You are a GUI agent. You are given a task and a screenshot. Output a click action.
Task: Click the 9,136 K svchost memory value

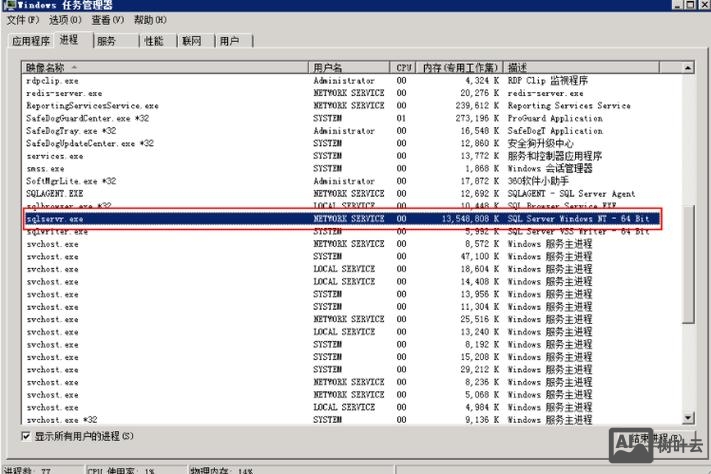482,420
